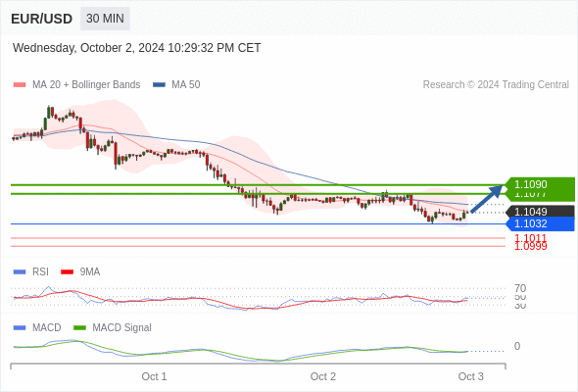Click the MACD blue legend marker
Viewport: 578px width, 392px height.
20,328
